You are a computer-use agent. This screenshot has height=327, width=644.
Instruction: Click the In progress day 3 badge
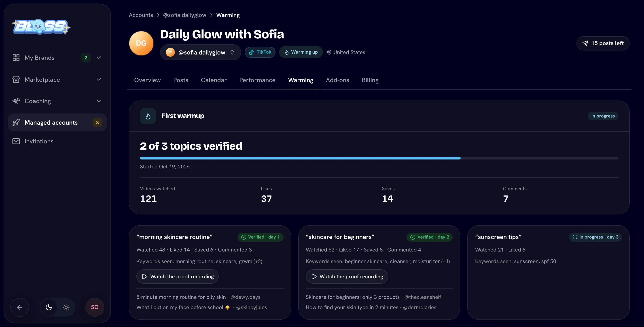595,237
